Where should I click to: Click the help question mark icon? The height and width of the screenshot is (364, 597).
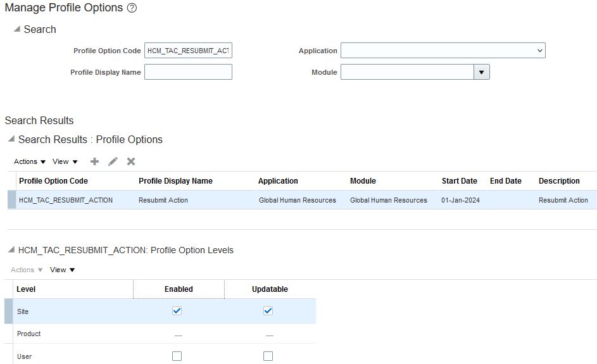[x=132, y=8]
